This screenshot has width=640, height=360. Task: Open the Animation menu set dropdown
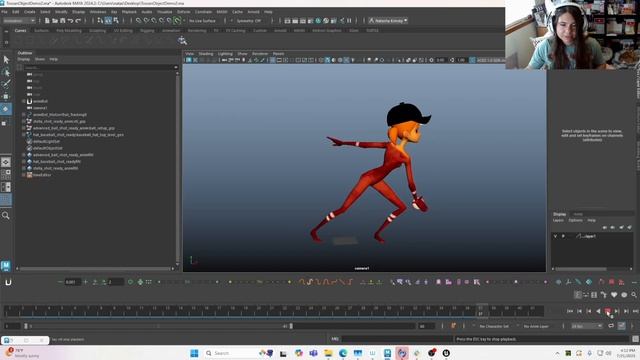pos(19,20)
